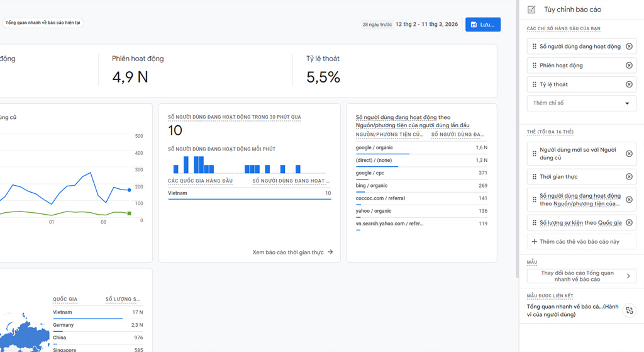Click drag handle of Tỷ lệ thoát metric

pos(535,84)
